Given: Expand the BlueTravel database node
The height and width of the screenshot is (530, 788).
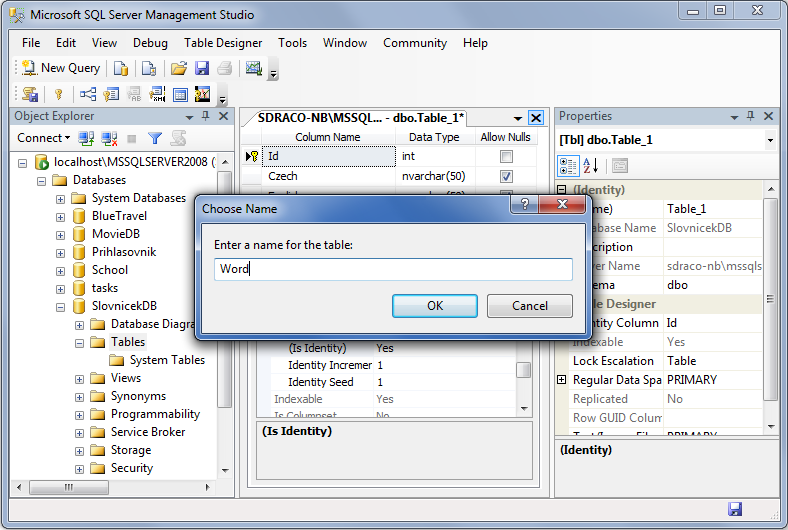Looking at the screenshot, I should pos(61,216).
